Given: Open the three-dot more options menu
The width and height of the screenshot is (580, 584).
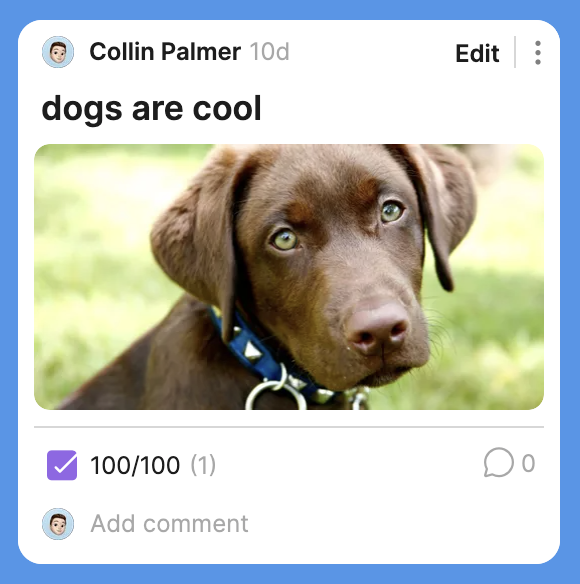Looking at the screenshot, I should (537, 53).
